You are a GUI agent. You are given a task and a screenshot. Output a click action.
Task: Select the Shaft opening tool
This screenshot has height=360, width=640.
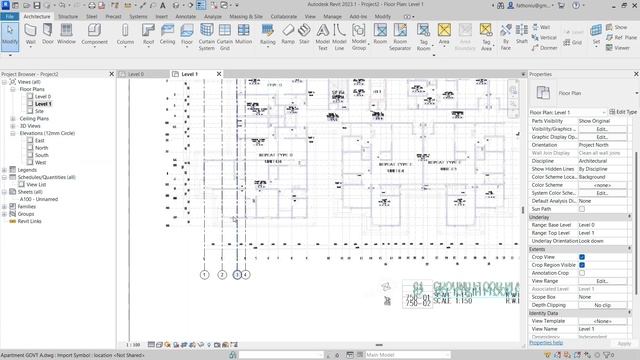click(x=522, y=34)
